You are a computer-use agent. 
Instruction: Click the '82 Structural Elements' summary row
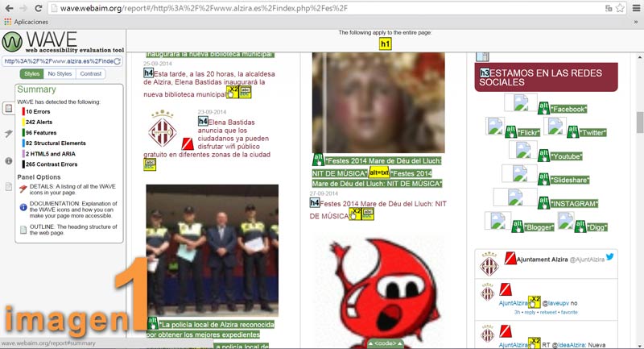pos(54,143)
